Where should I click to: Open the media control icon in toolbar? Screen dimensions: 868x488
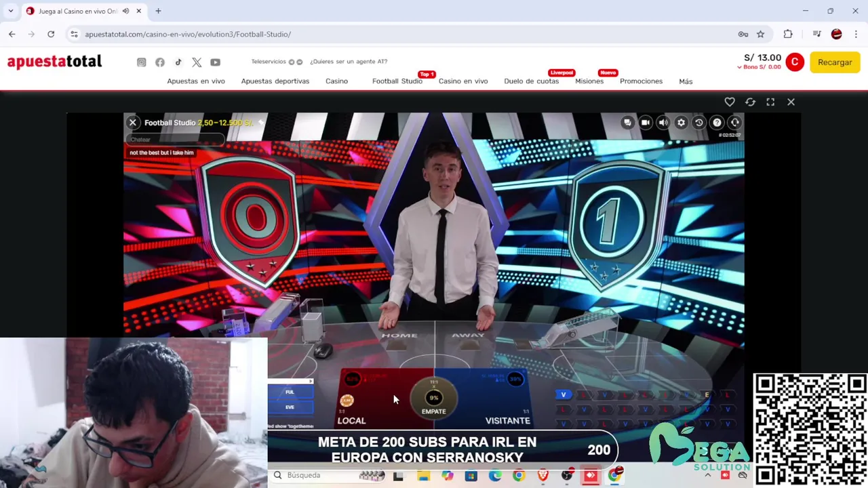click(817, 34)
